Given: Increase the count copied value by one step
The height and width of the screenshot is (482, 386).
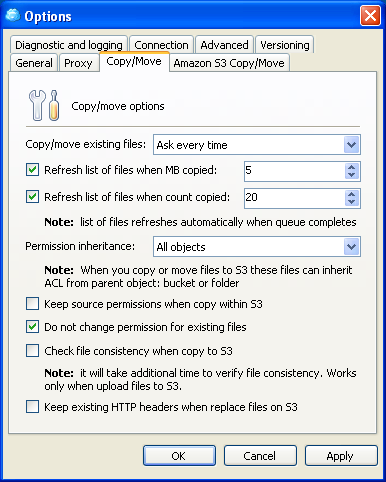Looking at the screenshot, I should [351, 194].
